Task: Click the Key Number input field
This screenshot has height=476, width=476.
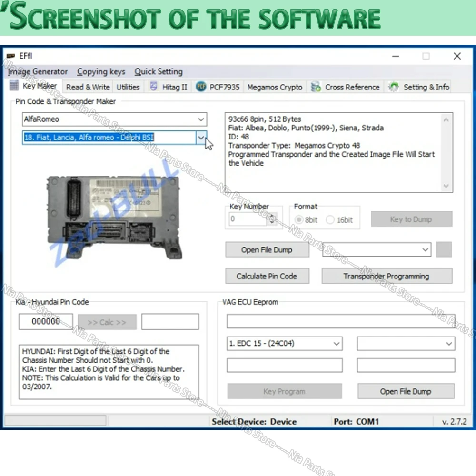Action: 248,218
